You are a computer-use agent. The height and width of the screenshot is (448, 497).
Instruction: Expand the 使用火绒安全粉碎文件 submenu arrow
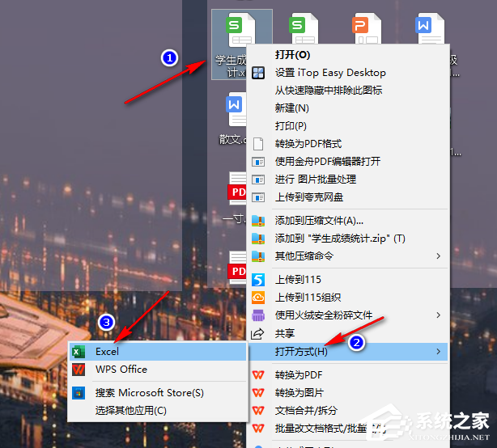(x=439, y=315)
